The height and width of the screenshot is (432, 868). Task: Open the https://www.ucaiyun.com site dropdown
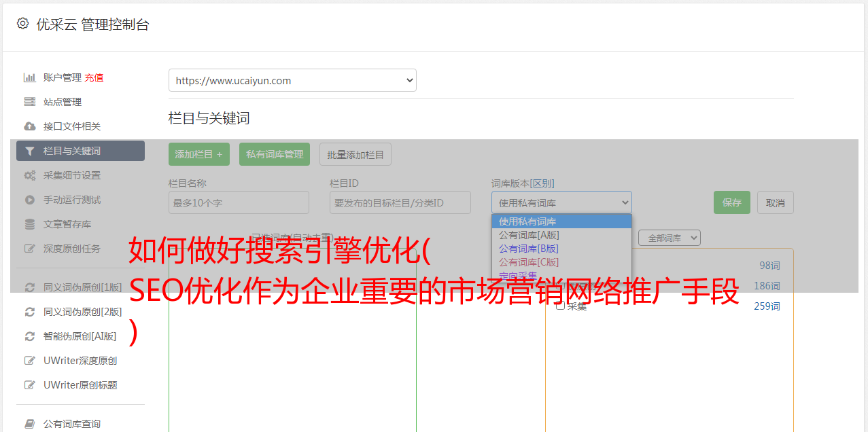click(x=292, y=80)
